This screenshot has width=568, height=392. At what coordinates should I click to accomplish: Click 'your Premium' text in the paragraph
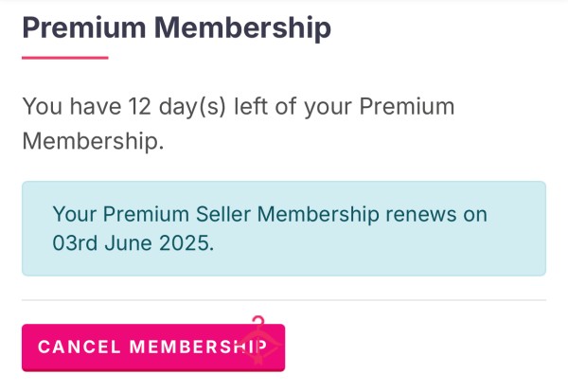point(379,107)
